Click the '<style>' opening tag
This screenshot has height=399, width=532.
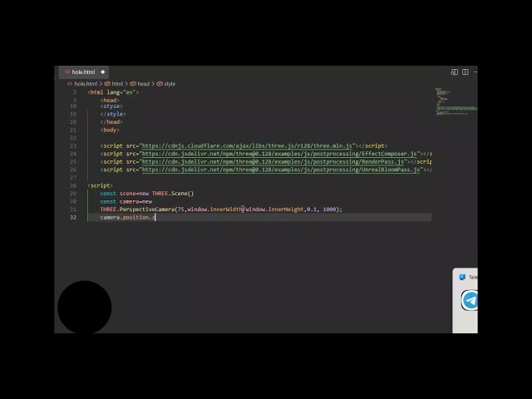point(111,106)
